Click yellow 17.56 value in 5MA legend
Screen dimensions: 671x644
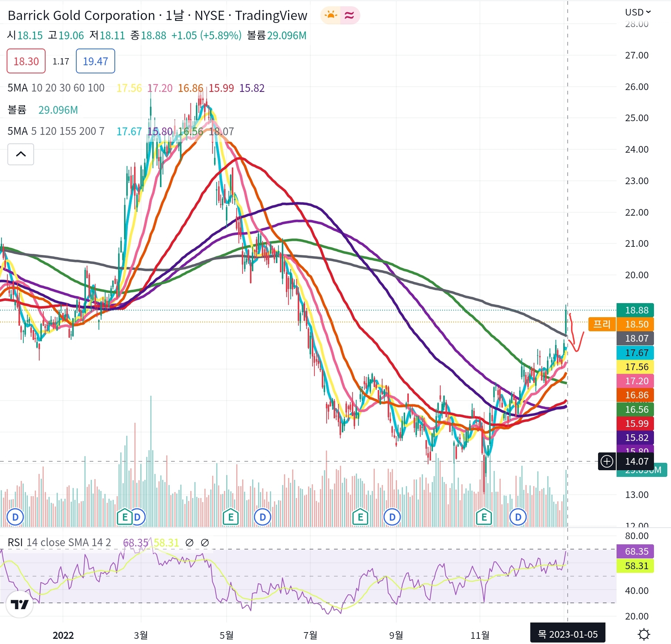[x=129, y=88]
